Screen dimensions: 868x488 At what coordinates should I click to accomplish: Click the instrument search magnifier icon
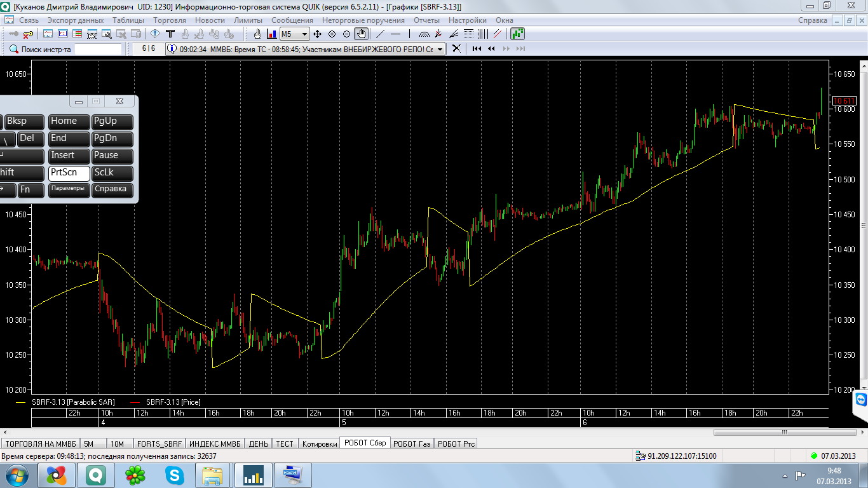pyautogui.click(x=14, y=49)
